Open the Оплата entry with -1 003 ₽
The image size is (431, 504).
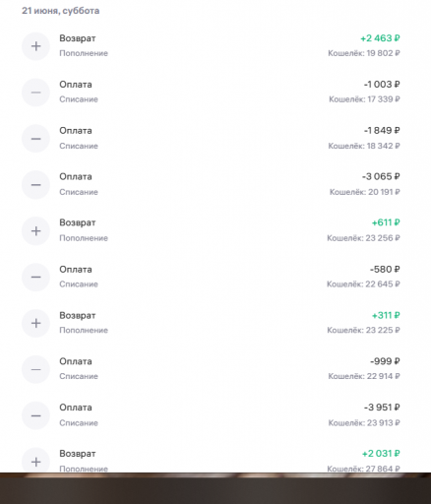(x=211, y=93)
